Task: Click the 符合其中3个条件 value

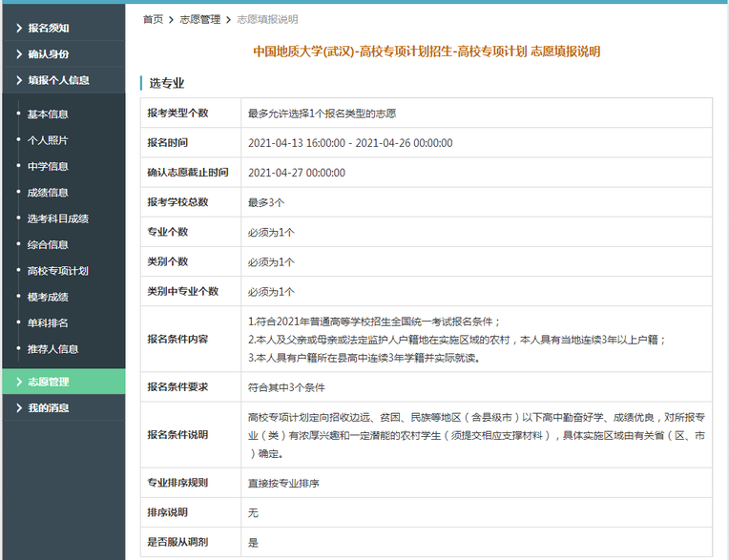Action: click(286, 387)
